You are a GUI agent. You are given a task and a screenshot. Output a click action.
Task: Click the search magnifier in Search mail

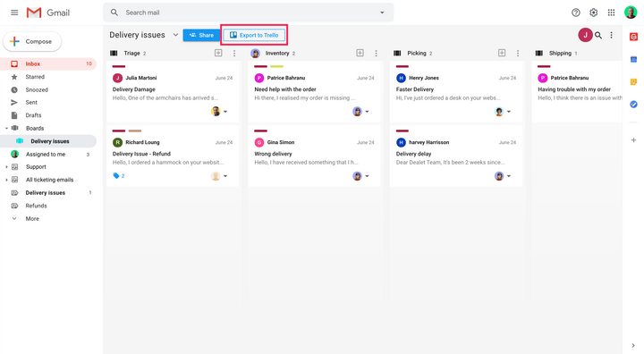(114, 13)
